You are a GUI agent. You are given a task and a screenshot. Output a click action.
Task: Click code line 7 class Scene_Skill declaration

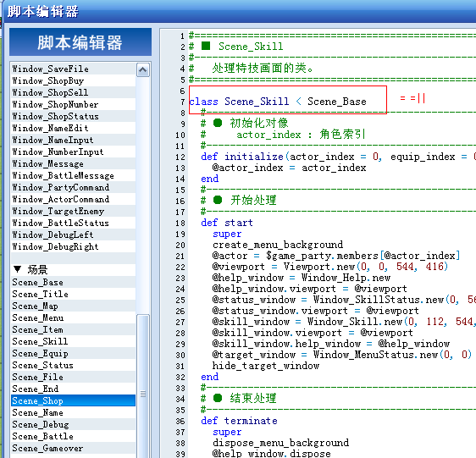pos(278,101)
